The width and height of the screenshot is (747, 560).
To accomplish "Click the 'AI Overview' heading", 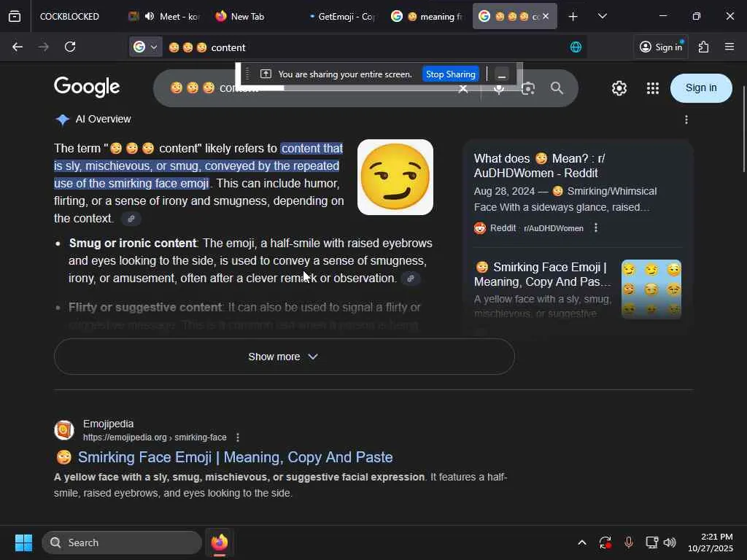I will click(103, 119).
